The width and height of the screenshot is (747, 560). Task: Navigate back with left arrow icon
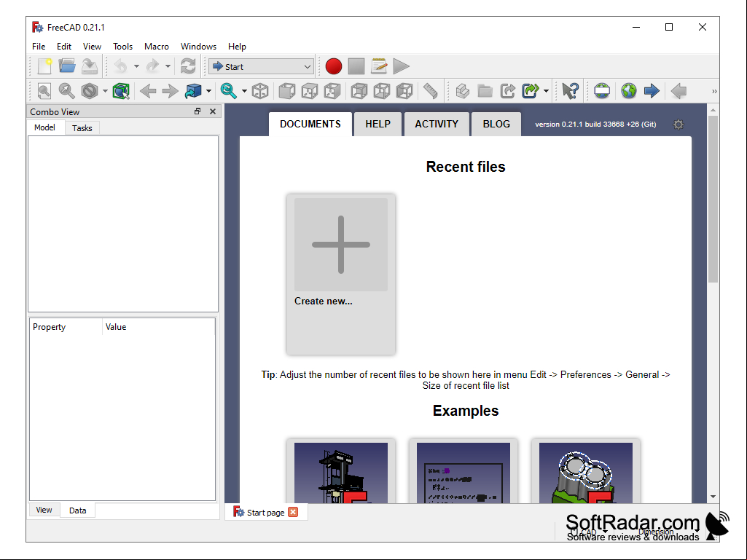tap(148, 91)
